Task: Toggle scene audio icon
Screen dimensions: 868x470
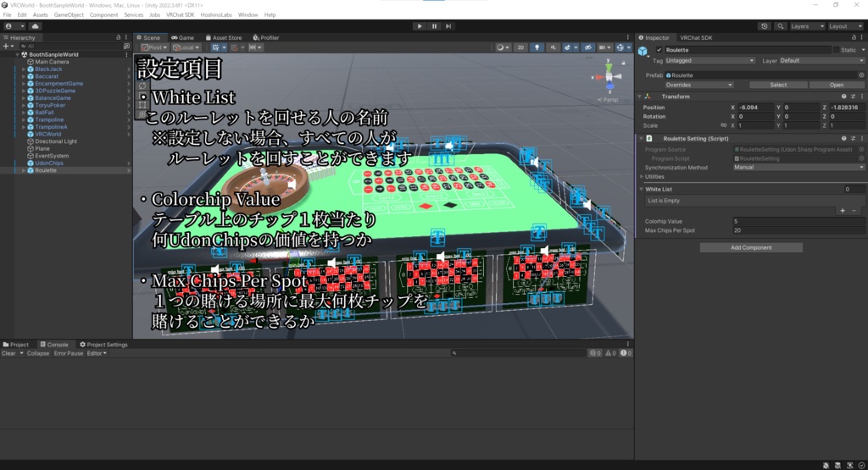Action: point(553,47)
